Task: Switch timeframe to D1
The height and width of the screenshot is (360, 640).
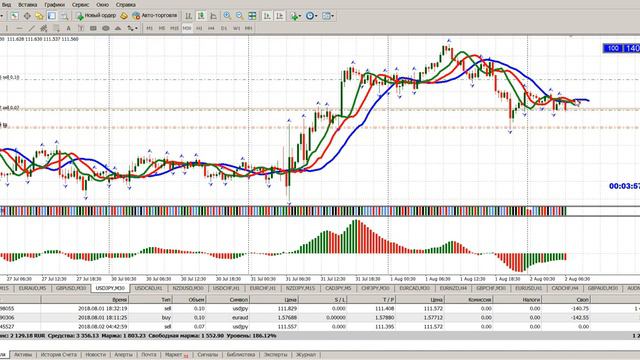Action: click(x=224, y=28)
